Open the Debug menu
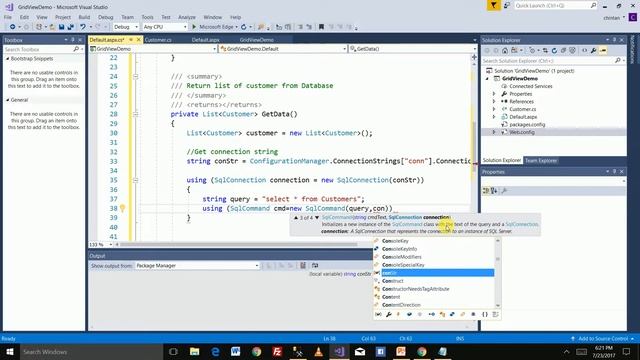The height and width of the screenshot is (360, 640). (105, 17)
